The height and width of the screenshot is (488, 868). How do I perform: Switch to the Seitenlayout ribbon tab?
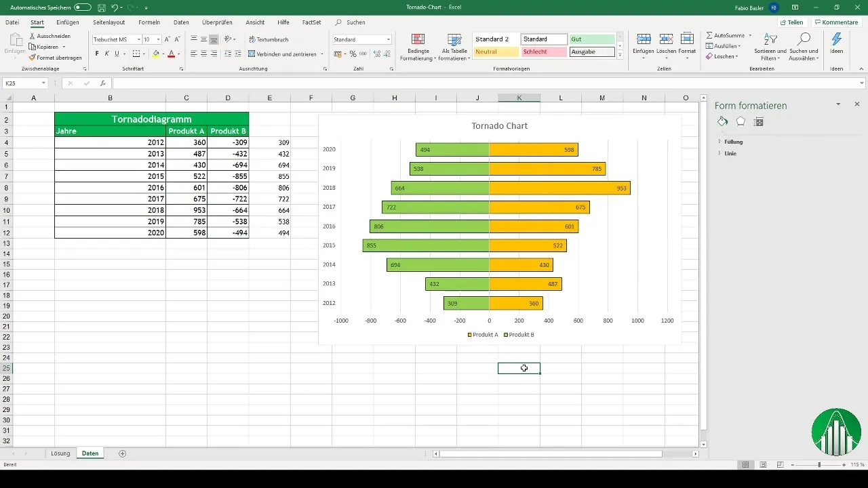pyautogui.click(x=108, y=22)
